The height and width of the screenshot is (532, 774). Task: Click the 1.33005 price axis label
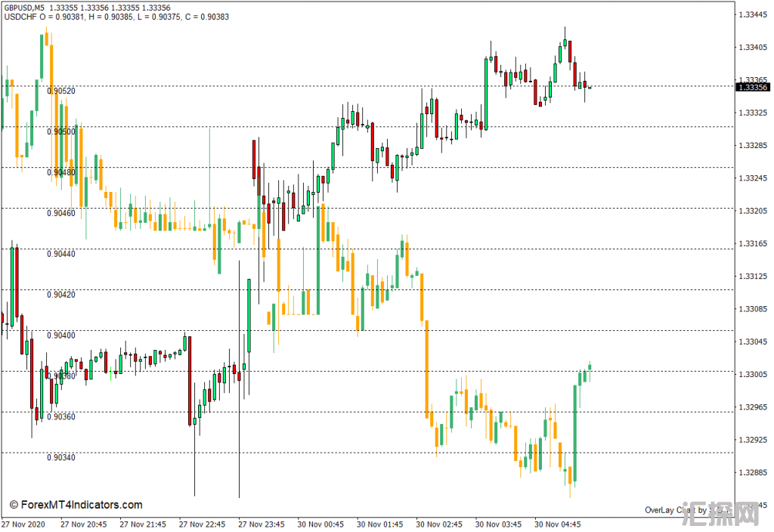pyautogui.click(x=752, y=375)
